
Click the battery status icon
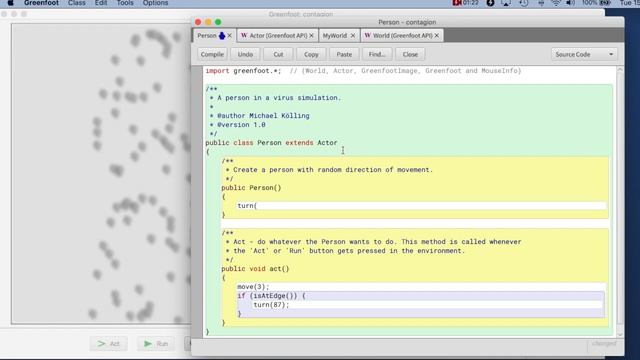(605, 3)
